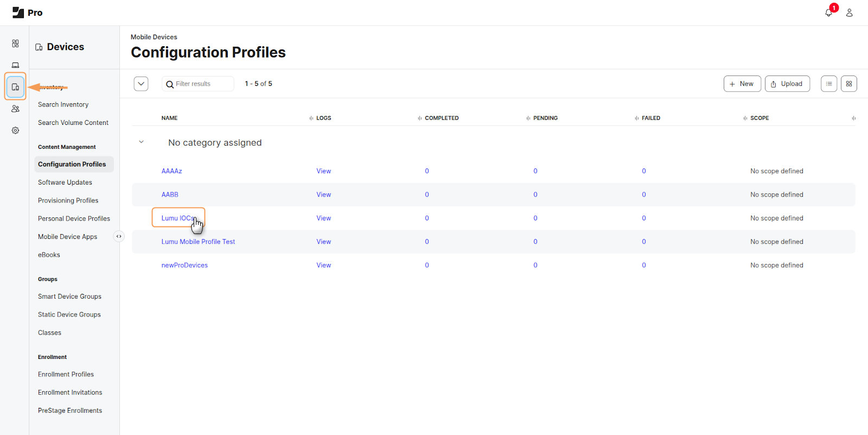Open Software Updates in sidebar

pyautogui.click(x=65, y=182)
